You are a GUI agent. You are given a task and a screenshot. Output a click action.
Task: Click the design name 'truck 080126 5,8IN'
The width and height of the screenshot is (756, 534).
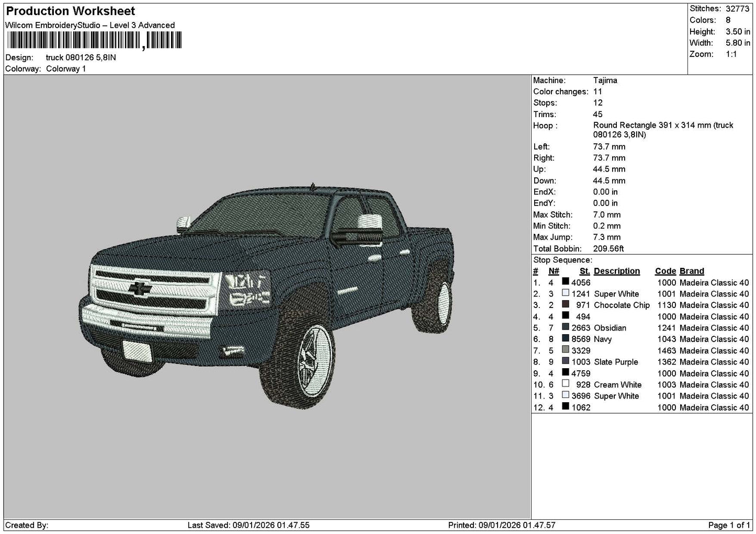[81, 58]
